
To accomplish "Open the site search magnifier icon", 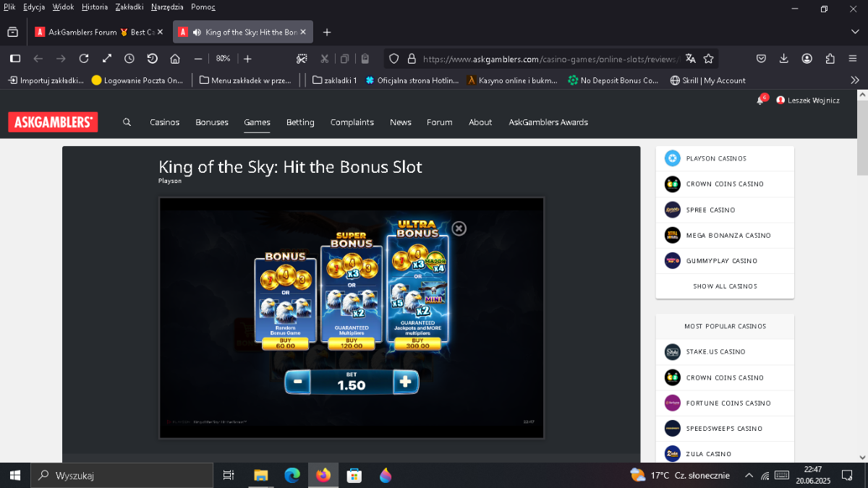I will tap(127, 122).
